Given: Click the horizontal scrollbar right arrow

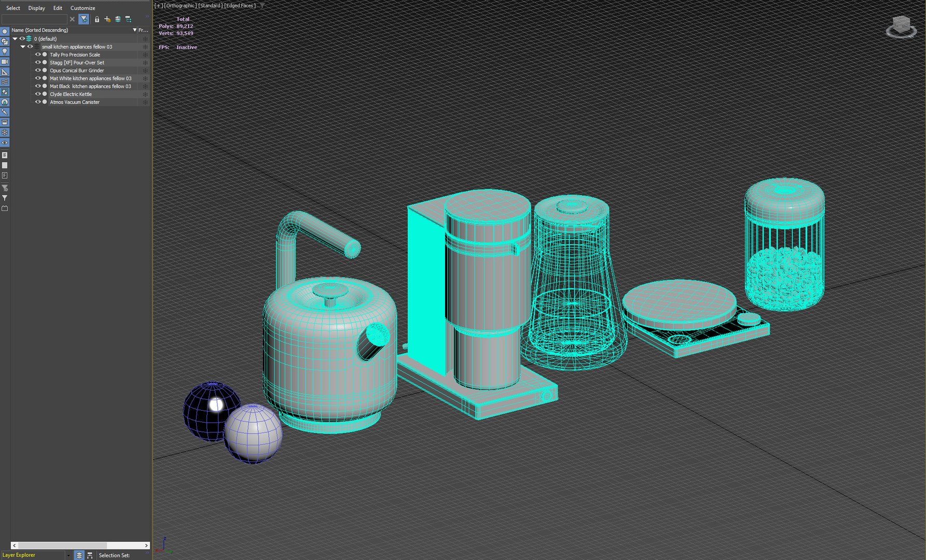Looking at the screenshot, I should click(x=146, y=545).
